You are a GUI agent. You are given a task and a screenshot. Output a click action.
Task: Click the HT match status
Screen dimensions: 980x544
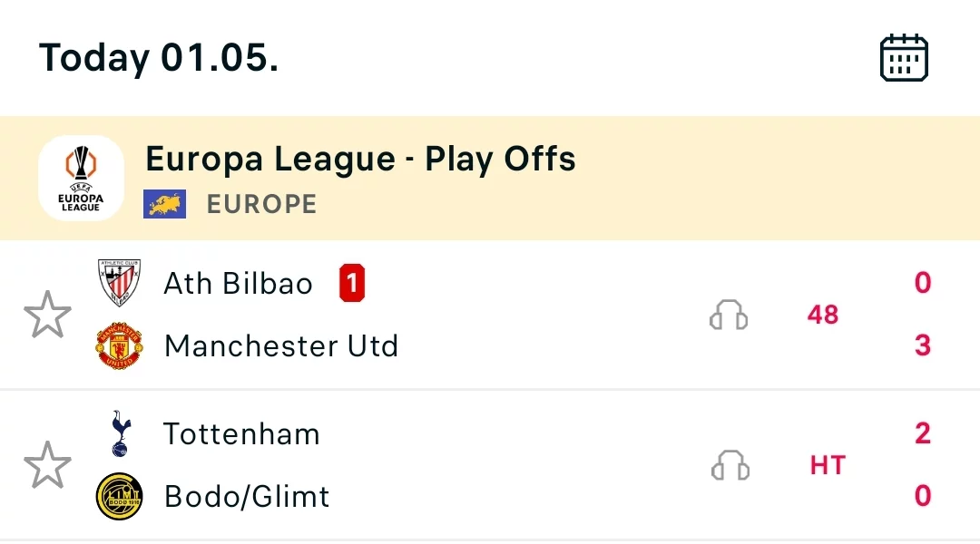coord(827,465)
